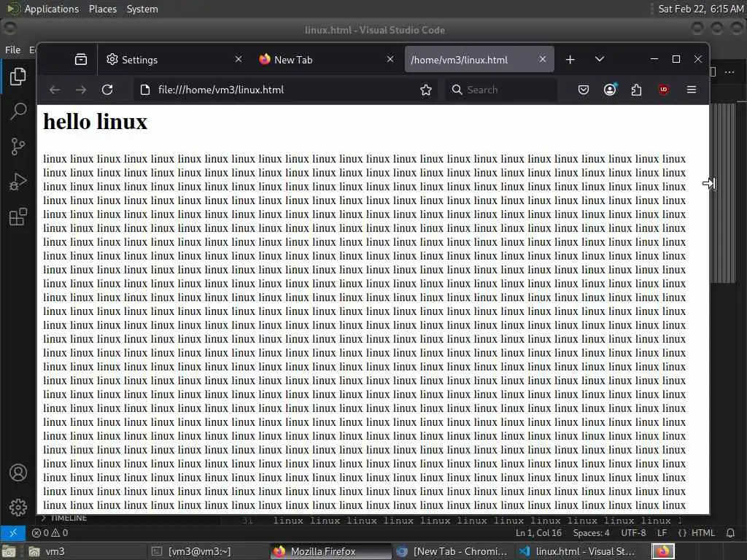Open VS Code Accounts icon
Image resolution: width=747 pixels, height=560 pixels.
(x=18, y=472)
